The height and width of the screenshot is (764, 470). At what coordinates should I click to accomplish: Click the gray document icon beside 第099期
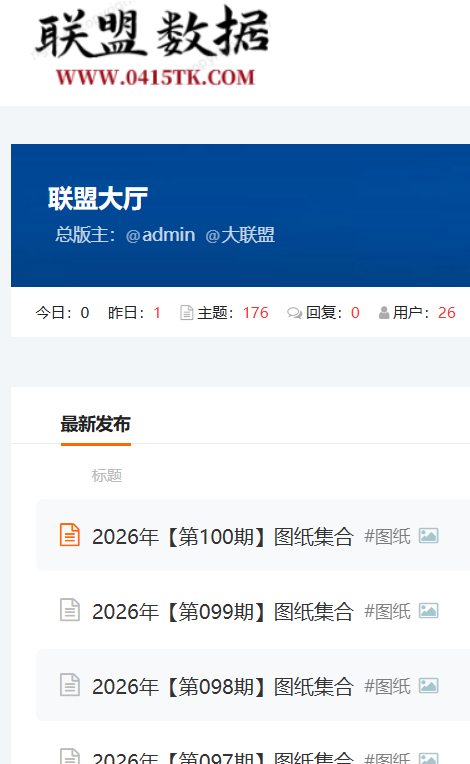(70, 610)
